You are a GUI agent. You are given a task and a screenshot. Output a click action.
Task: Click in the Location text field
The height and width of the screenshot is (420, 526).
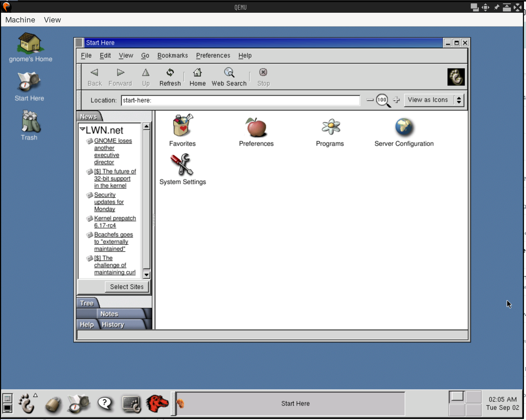(240, 100)
